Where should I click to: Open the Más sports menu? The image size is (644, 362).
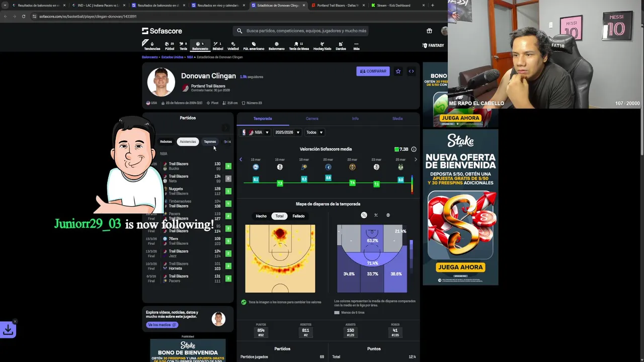[356, 46]
